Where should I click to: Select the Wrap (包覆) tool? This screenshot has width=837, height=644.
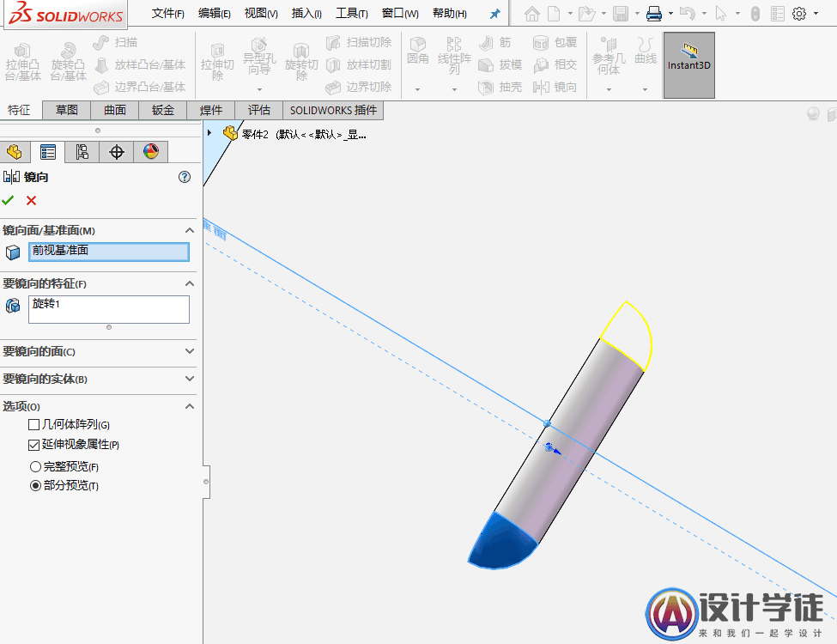click(555, 42)
